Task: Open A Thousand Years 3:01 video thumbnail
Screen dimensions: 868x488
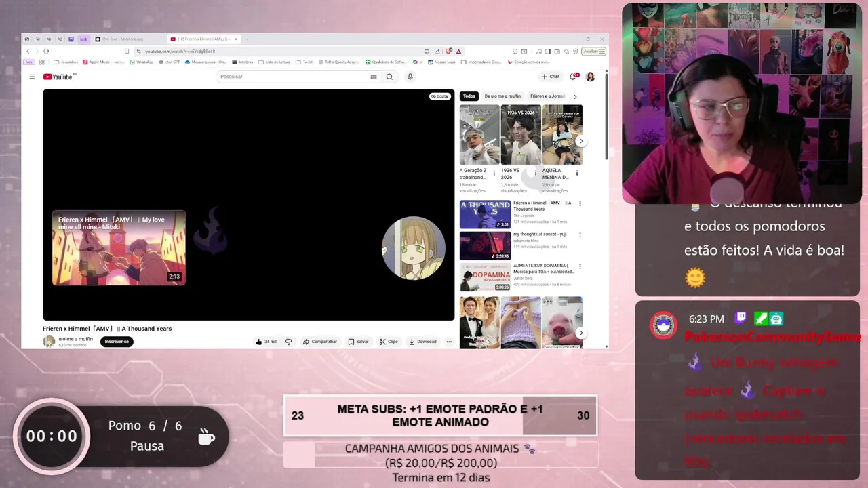Action: click(x=485, y=214)
